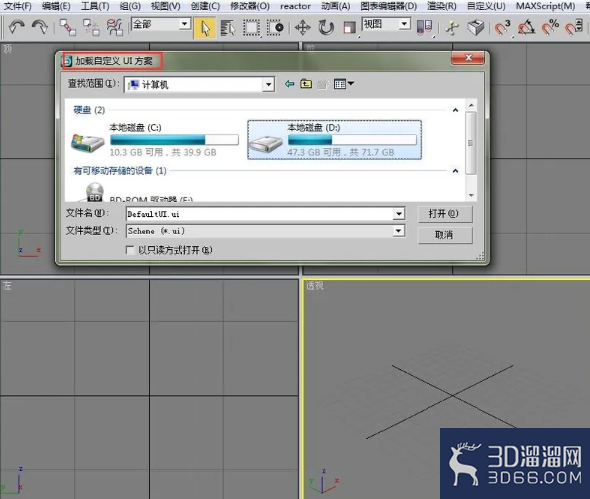Choose the Rectangular Selection Region tool
Viewport: 590px width, 499px height.
click(x=251, y=28)
